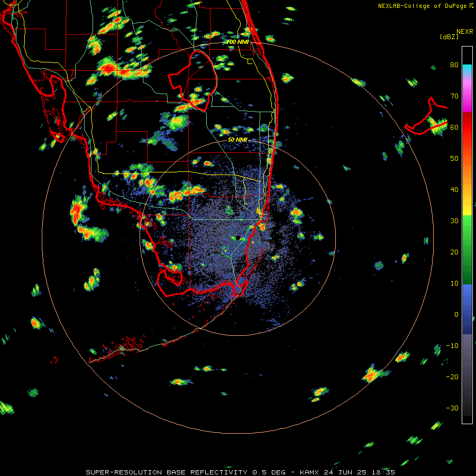Pick the blue band on the color bar
Viewport: 476px width, 476px height.
click(467, 309)
